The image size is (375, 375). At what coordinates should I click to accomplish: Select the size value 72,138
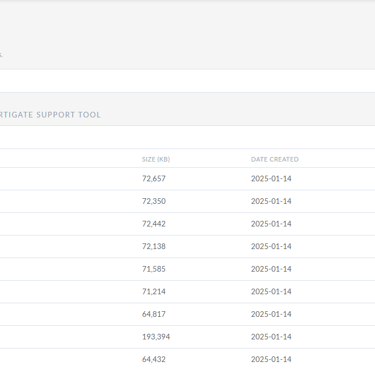tap(154, 246)
